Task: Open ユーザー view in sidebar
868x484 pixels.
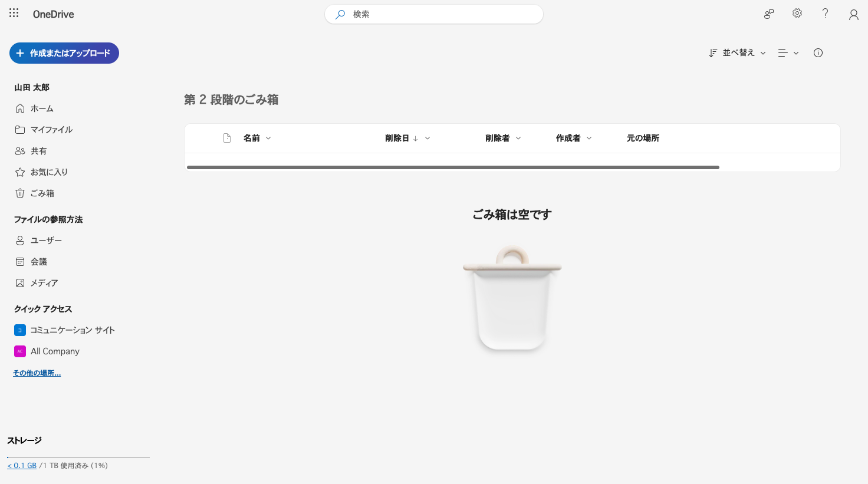Action: 79,241
